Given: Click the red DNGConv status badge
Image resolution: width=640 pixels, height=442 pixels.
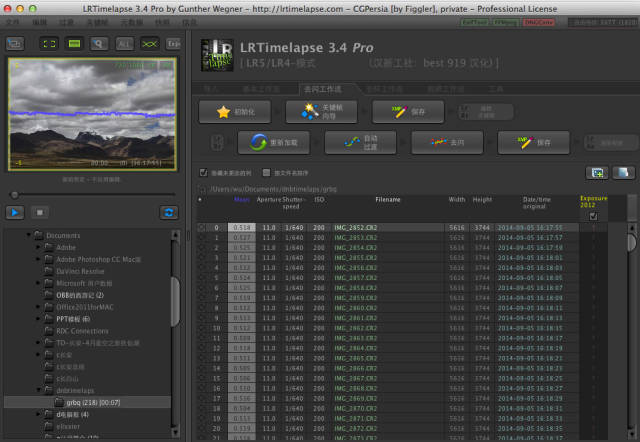Looking at the screenshot, I should 538,22.
